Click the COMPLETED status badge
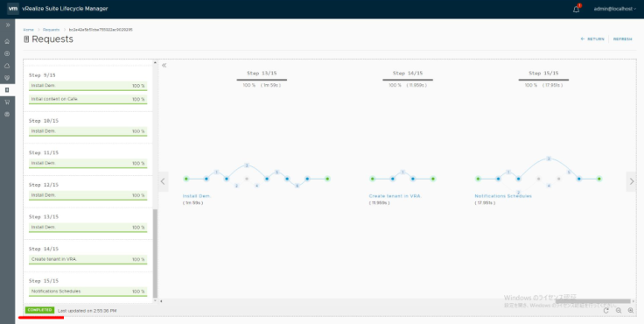This screenshot has height=324, width=644. pyautogui.click(x=39, y=310)
